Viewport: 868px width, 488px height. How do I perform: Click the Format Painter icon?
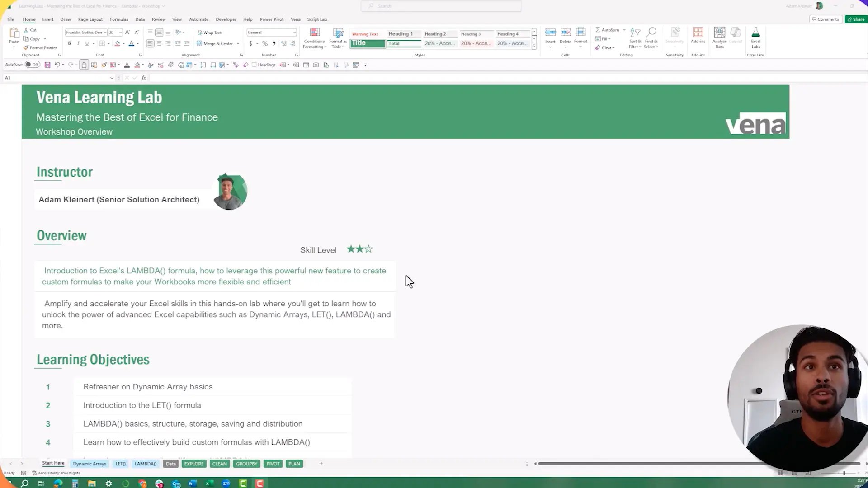(x=26, y=47)
